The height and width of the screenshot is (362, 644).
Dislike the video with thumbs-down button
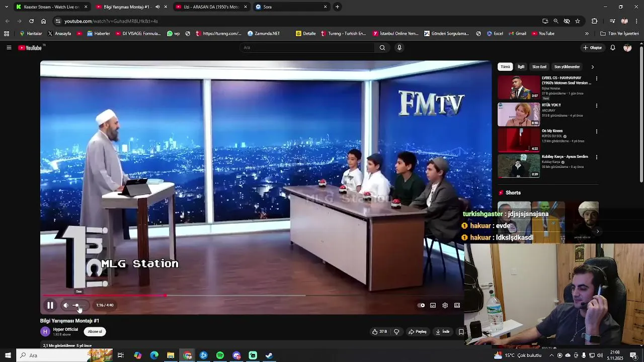(x=396, y=332)
